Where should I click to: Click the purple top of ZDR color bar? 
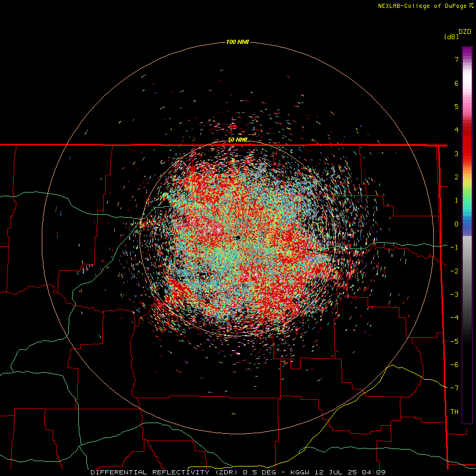[467, 52]
